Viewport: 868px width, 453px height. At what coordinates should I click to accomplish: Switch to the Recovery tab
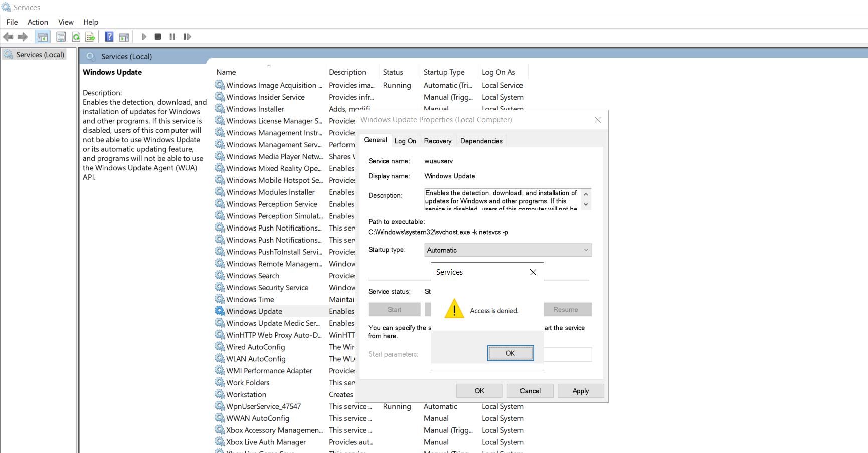[x=438, y=141]
